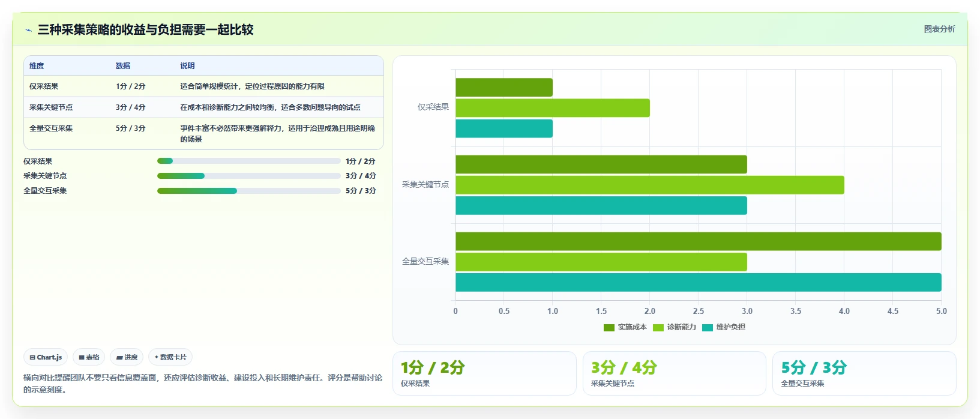Click the dark green 实施成本 bar for 仅采结果

(504, 88)
